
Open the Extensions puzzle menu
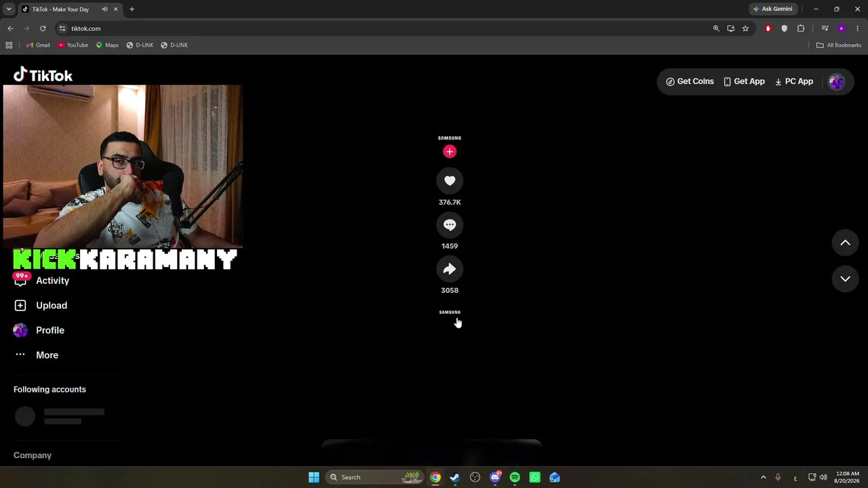tap(801, 28)
